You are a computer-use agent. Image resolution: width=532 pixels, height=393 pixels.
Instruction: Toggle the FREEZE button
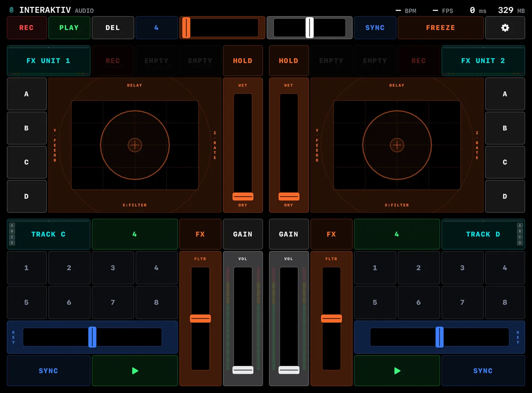pos(441,27)
